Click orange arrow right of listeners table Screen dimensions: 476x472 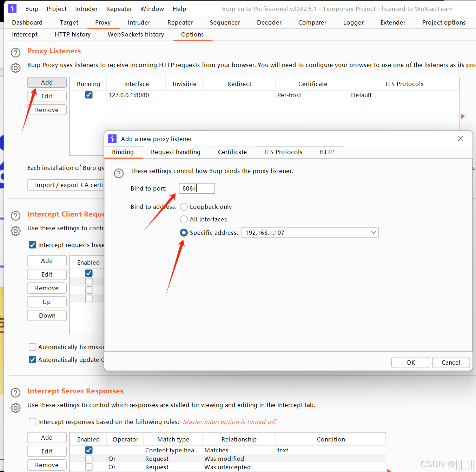click(x=463, y=116)
